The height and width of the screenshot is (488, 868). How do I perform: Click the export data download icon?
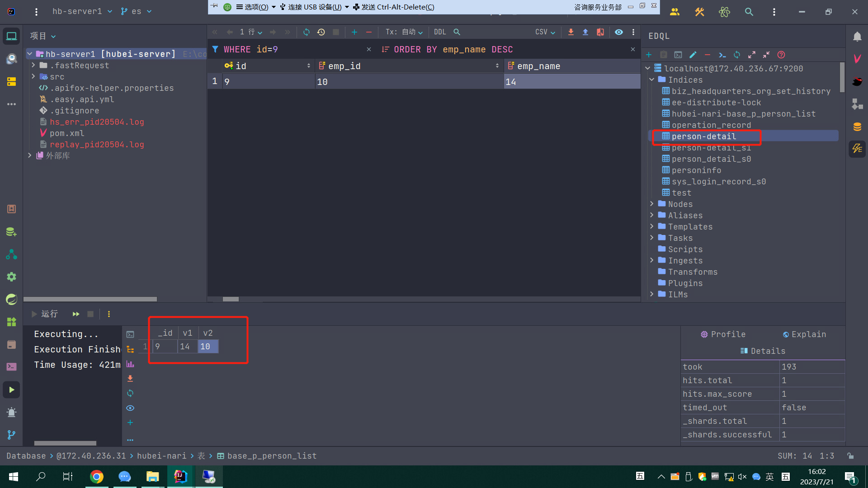coord(571,32)
